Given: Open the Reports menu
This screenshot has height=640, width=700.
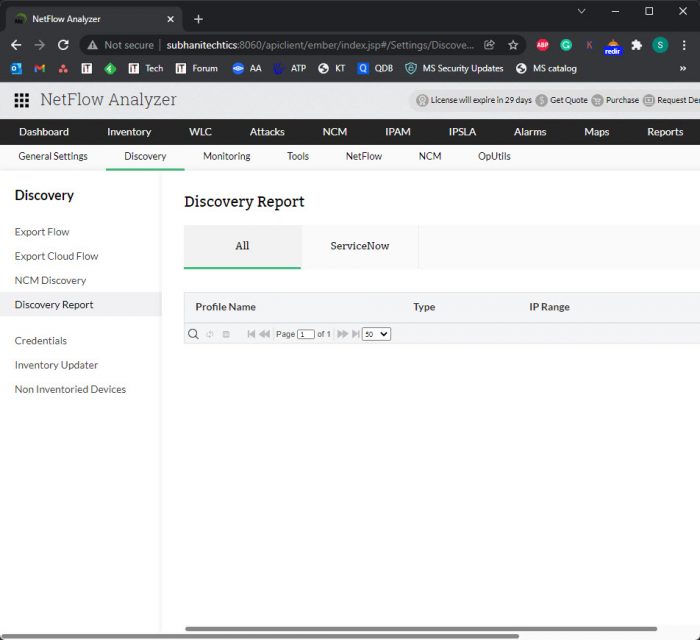Looking at the screenshot, I should coord(665,132).
